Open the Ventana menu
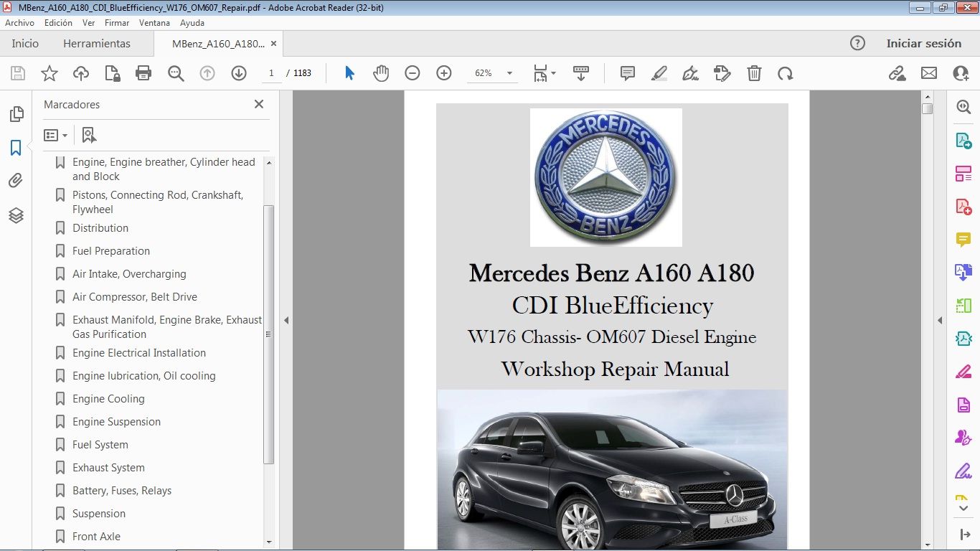 [154, 23]
